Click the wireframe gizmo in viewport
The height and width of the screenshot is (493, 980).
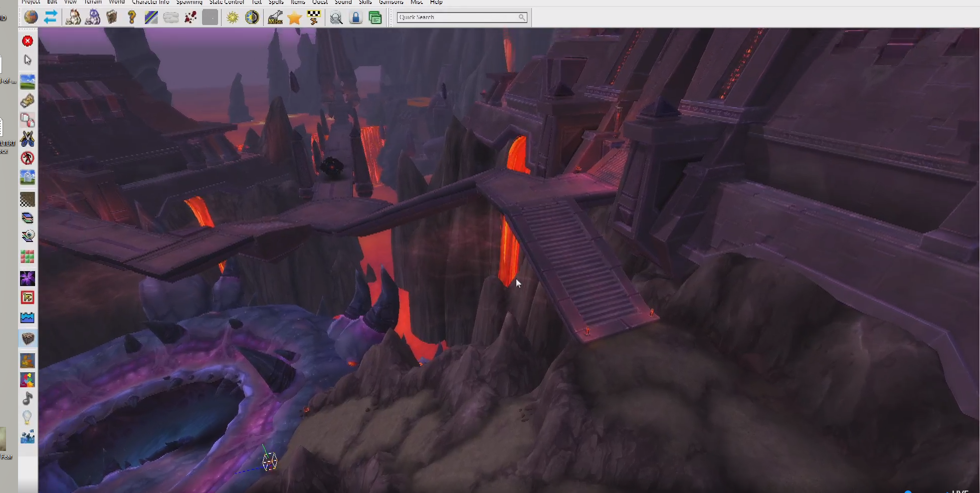coord(269,461)
